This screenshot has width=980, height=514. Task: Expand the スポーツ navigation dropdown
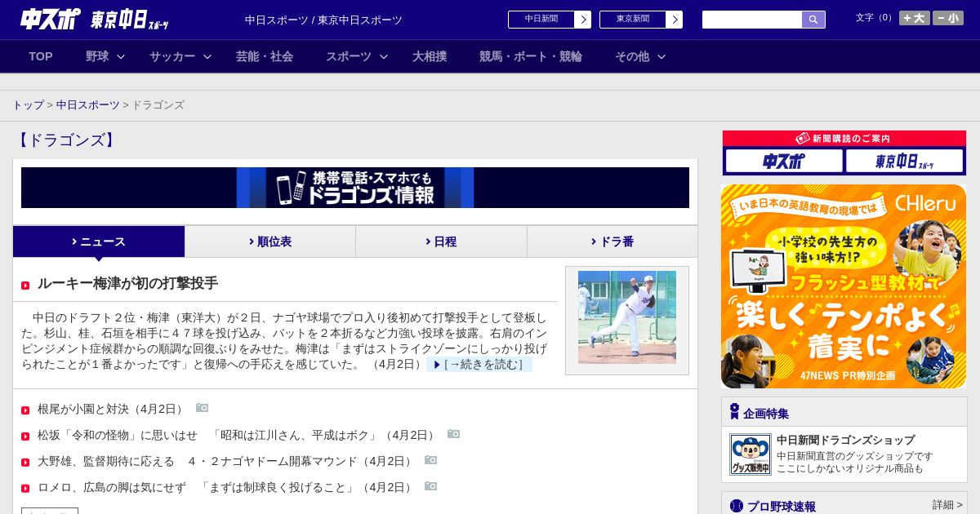coord(357,56)
